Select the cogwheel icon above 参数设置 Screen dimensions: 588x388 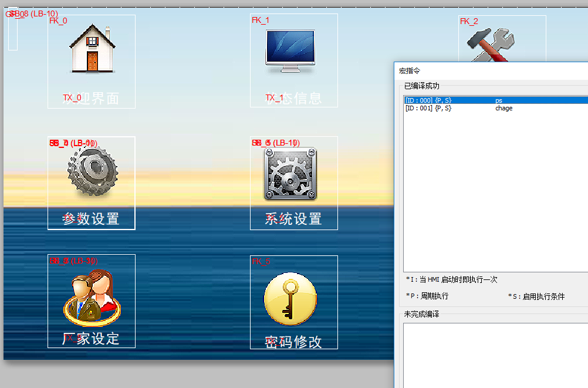click(x=92, y=172)
